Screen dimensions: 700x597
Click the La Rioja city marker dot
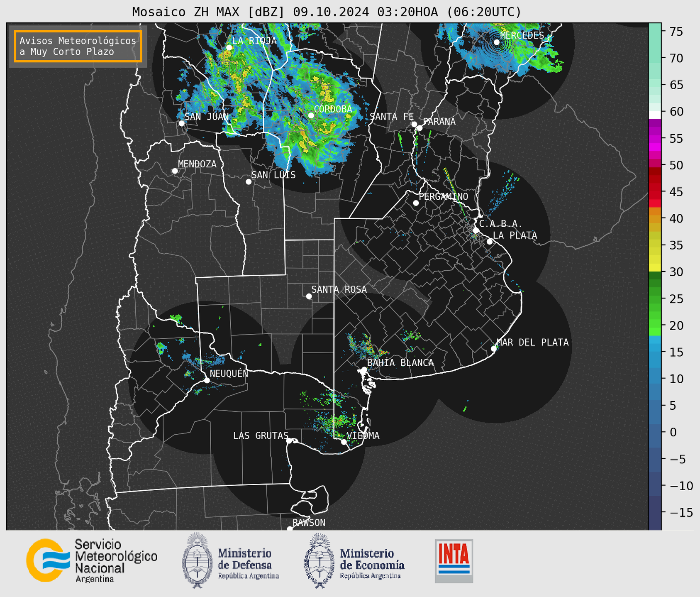229,48
